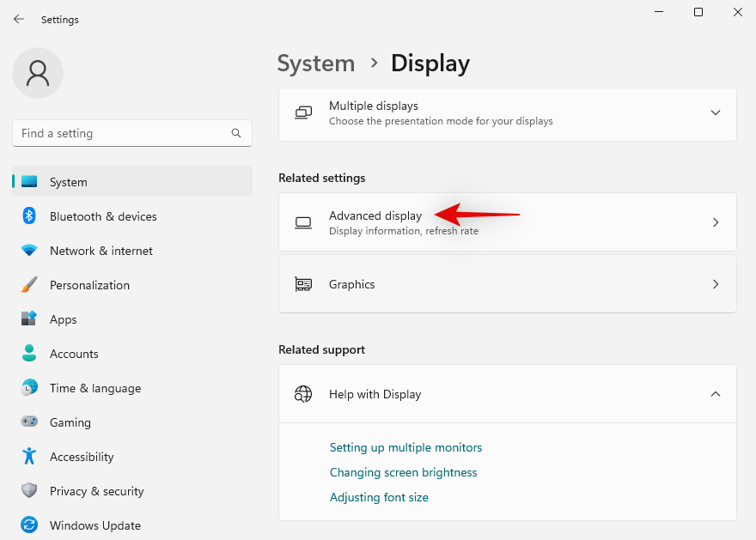
Task: Open Setting up multiple monitors link
Action: [x=405, y=447]
